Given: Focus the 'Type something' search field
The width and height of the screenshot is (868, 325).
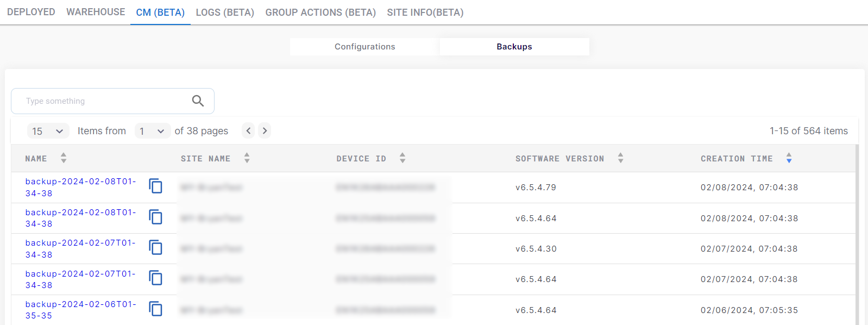Looking at the screenshot, I should tap(103, 101).
